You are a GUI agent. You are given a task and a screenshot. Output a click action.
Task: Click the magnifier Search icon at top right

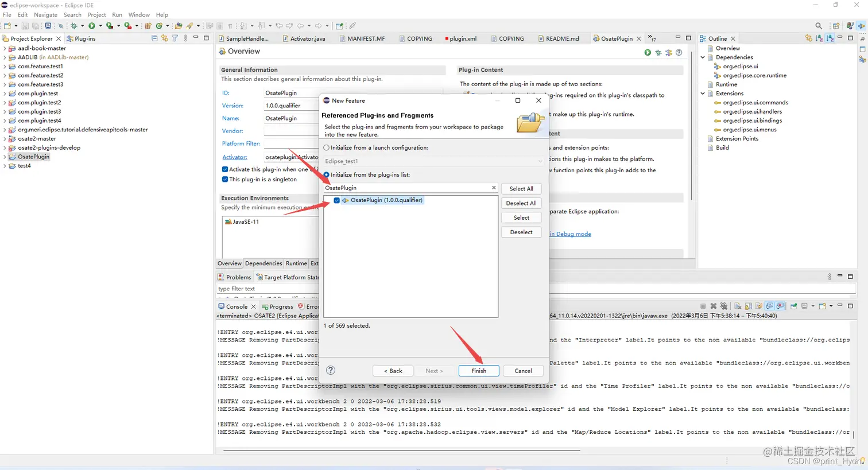819,25
